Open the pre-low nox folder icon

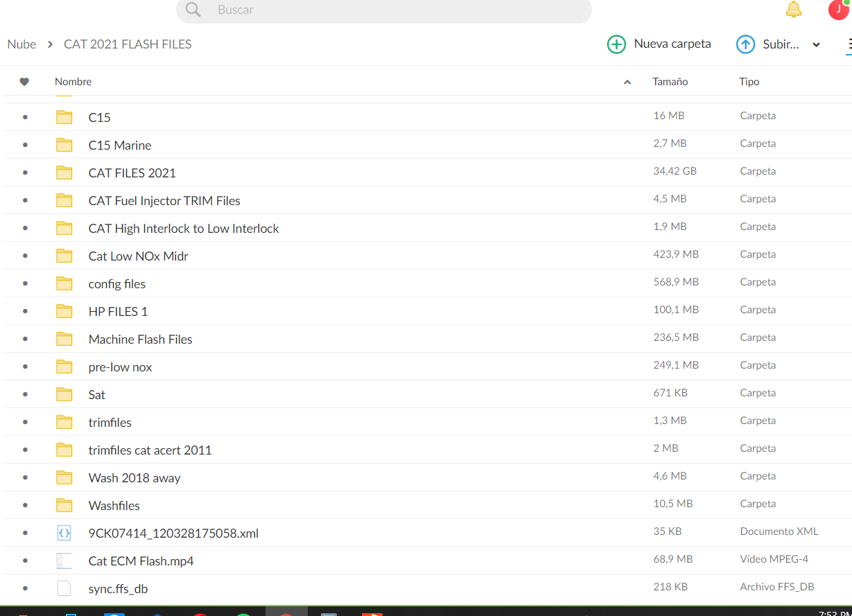point(64,367)
